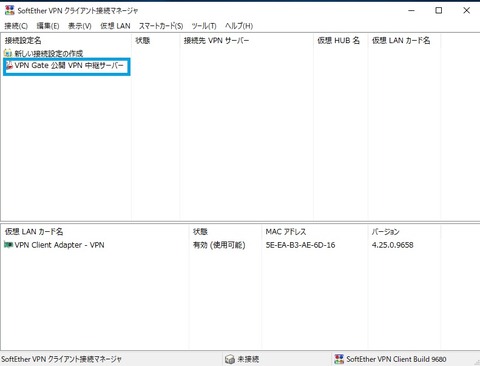Open the 編集(E) menu
Viewport: 480px width, 366px height.
(48, 26)
